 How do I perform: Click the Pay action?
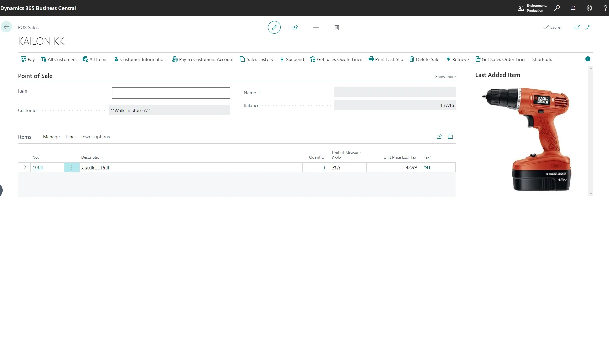[x=28, y=59]
